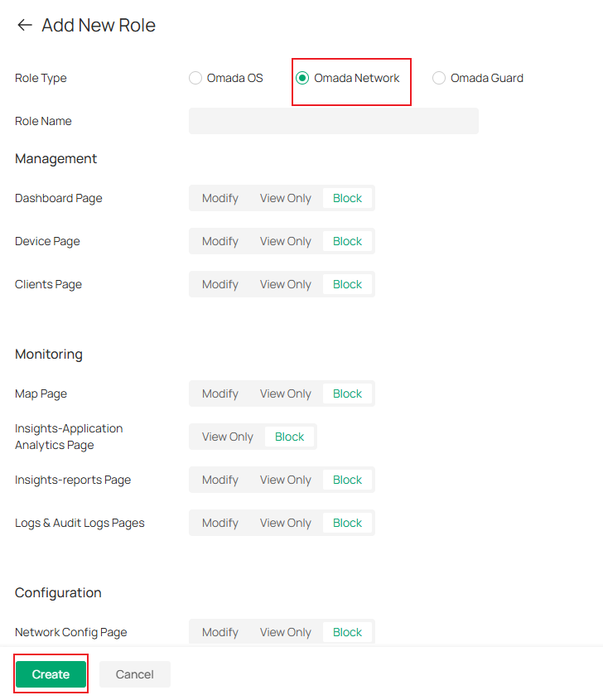Set Insights-reports Page permission to Block
Image resolution: width=603 pixels, height=700 pixels.
click(347, 480)
